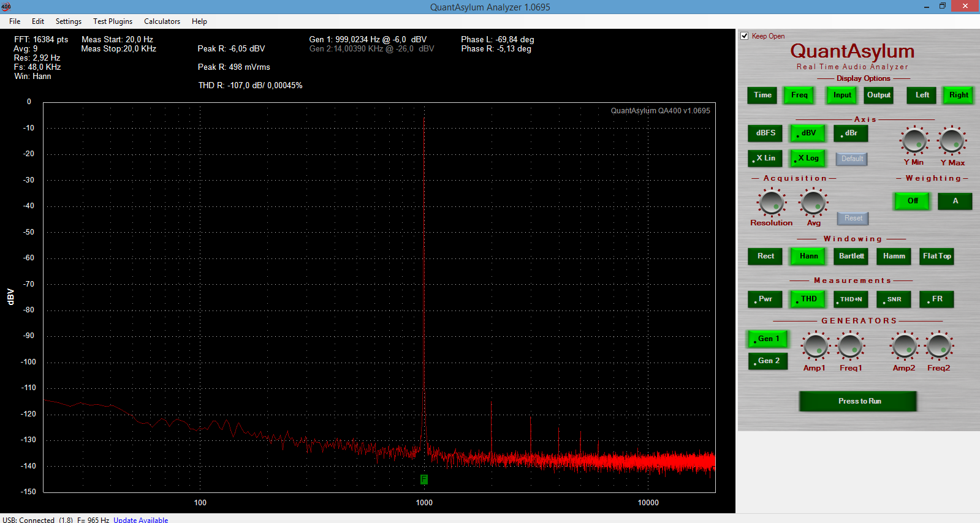
Task: Click the green F fundamental marker
Action: (424, 480)
